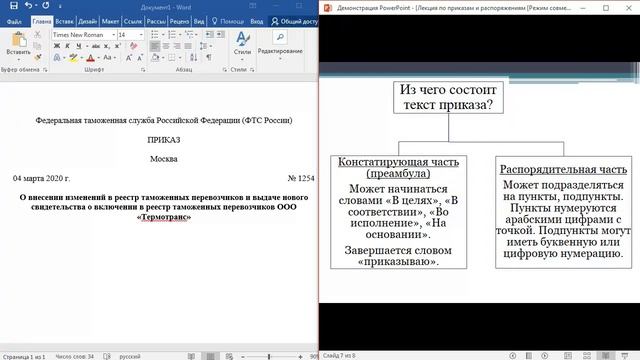Apply the yellow text highlight color
The width and height of the screenshot is (640, 360).
tap(73, 58)
